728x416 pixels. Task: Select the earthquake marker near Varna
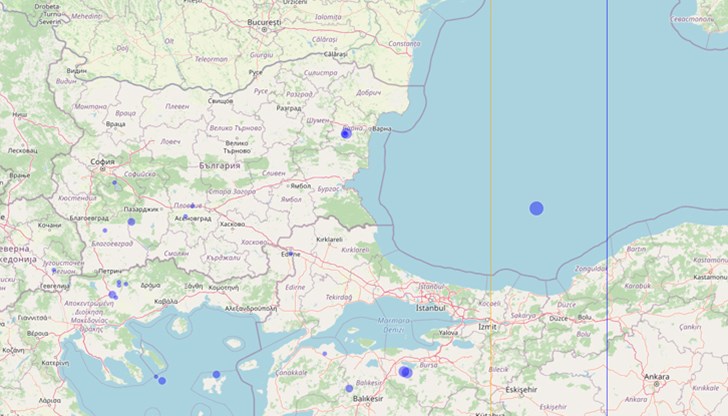[346, 133]
